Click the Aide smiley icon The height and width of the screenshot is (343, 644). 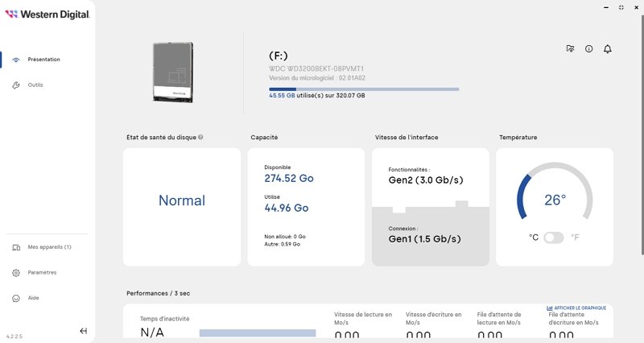pyautogui.click(x=16, y=298)
